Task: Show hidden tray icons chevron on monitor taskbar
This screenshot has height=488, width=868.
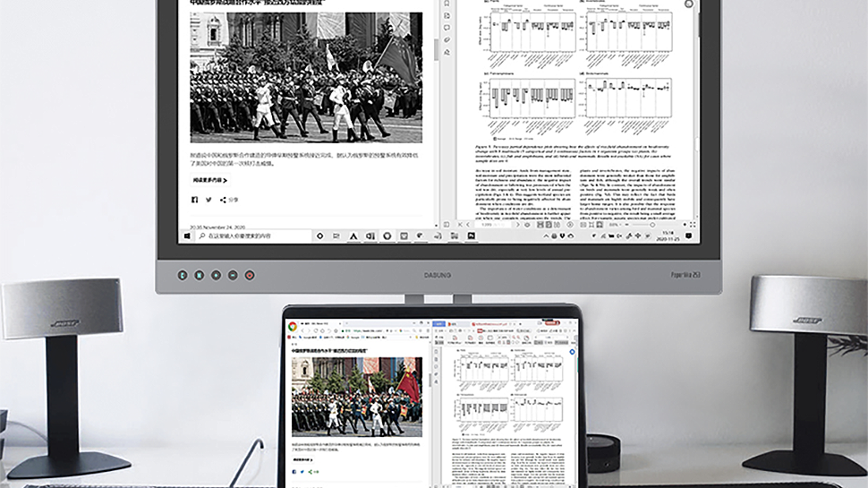Action: [546, 236]
